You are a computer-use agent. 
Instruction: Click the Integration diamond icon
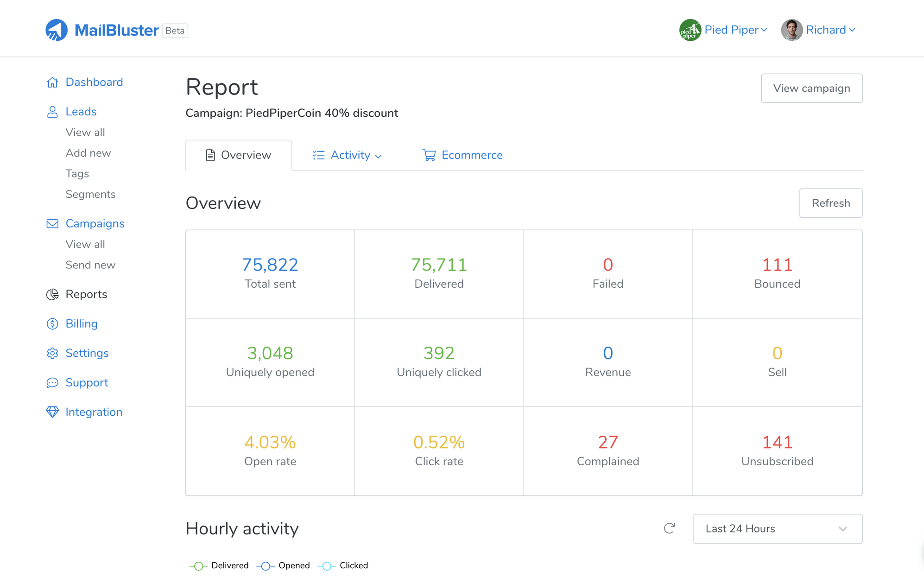coord(52,412)
